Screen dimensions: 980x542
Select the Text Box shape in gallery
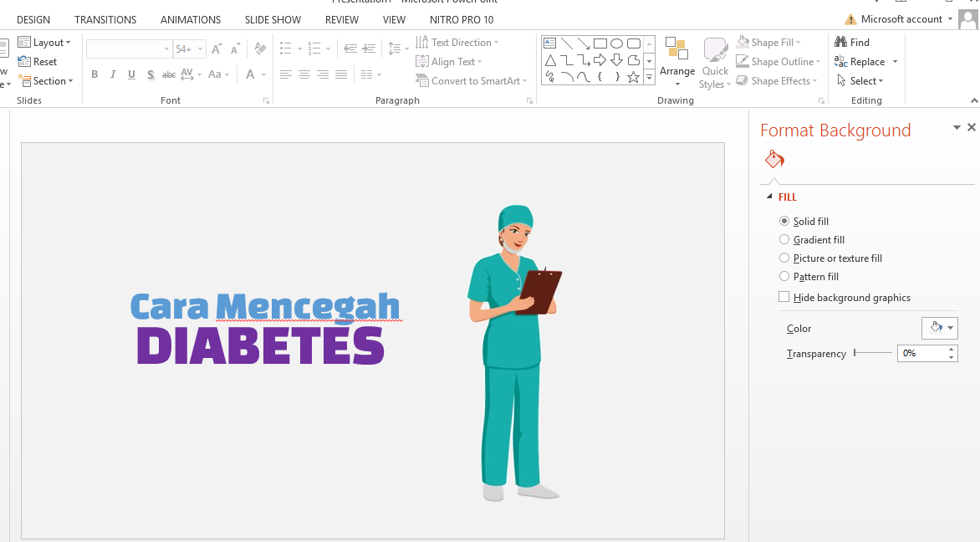pyautogui.click(x=550, y=43)
